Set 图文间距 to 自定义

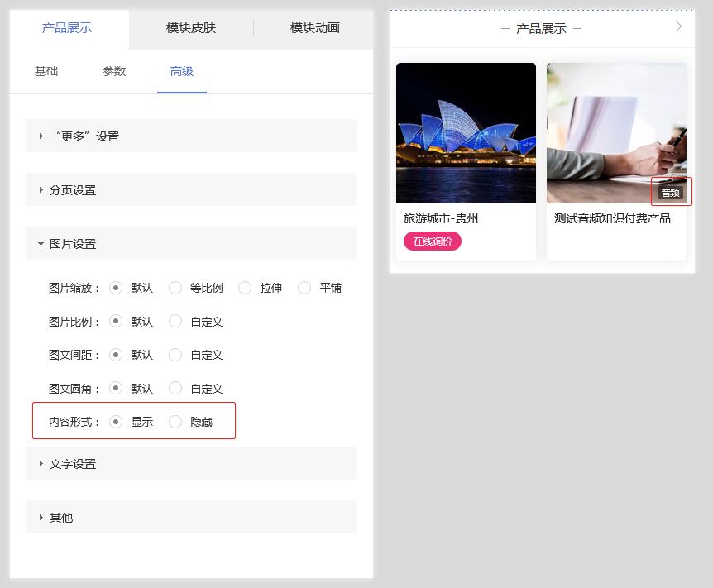[x=175, y=355]
